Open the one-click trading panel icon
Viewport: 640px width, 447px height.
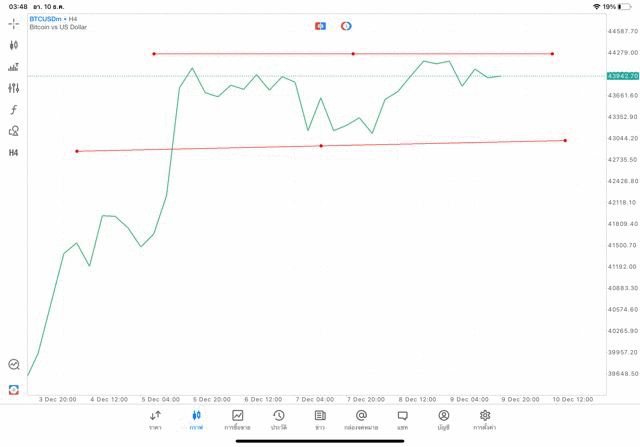14,389
